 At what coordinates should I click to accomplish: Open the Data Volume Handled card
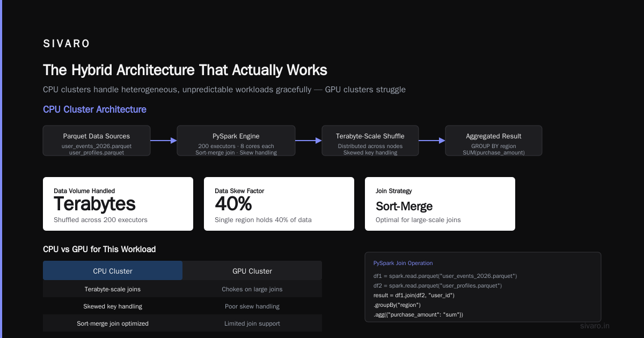click(x=118, y=204)
